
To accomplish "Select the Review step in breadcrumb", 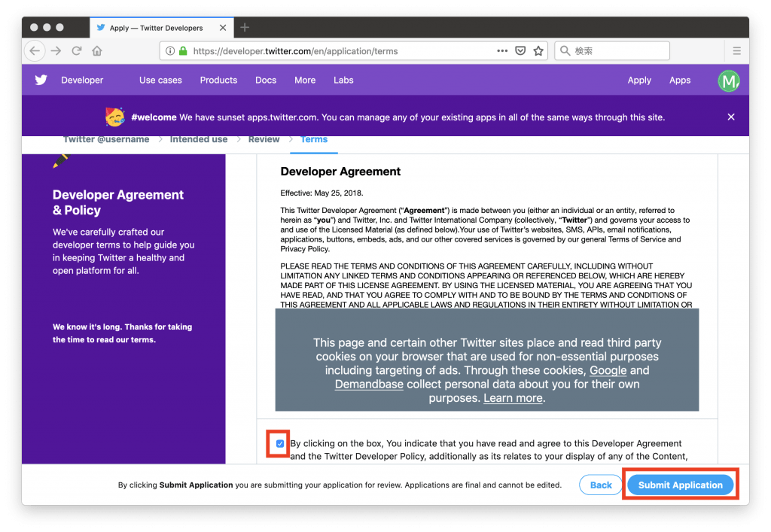I will [264, 139].
